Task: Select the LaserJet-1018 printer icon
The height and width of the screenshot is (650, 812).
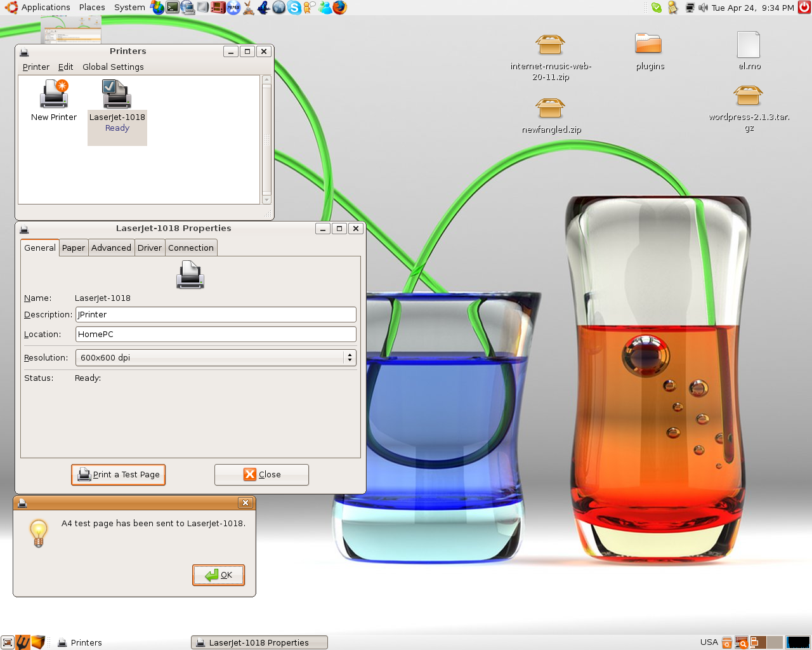Action: [117, 95]
